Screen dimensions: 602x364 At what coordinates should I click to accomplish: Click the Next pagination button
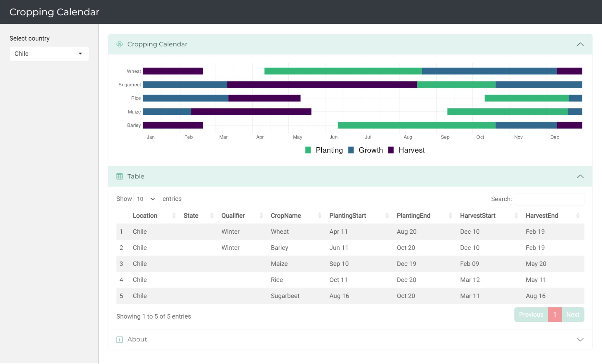[572, 314]
